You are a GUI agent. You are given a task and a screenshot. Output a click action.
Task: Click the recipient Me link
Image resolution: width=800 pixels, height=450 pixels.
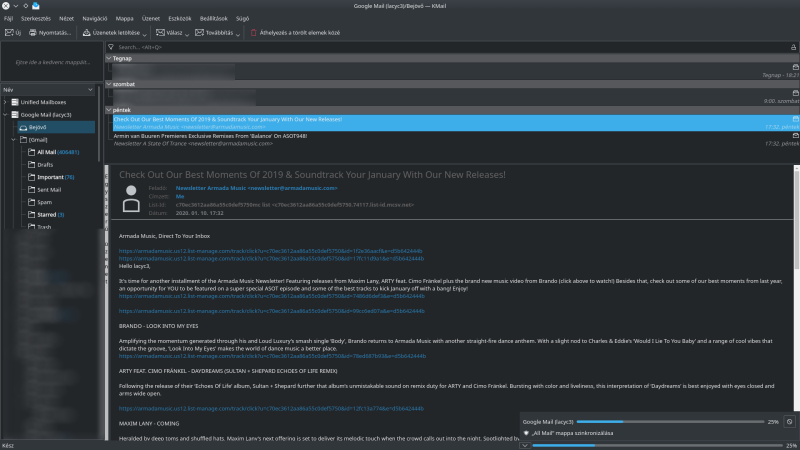[x=180, y=196]
